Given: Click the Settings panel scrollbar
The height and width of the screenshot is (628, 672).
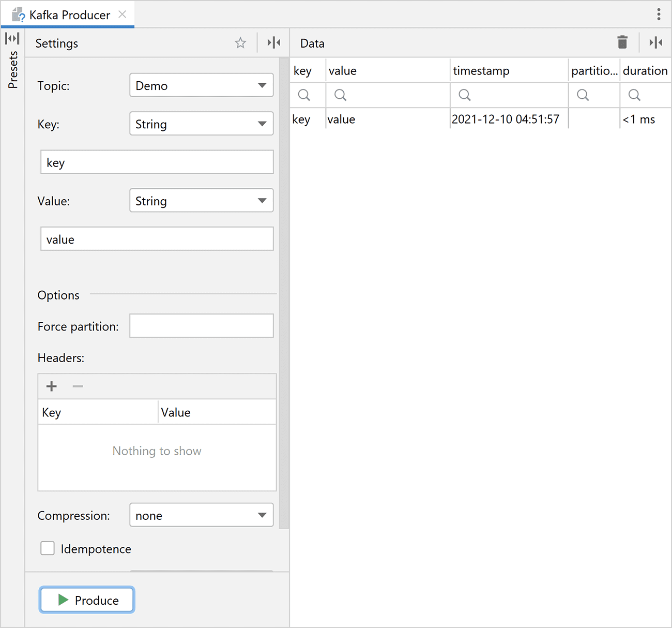Looking at the screenshot, I should coord(284,293).
